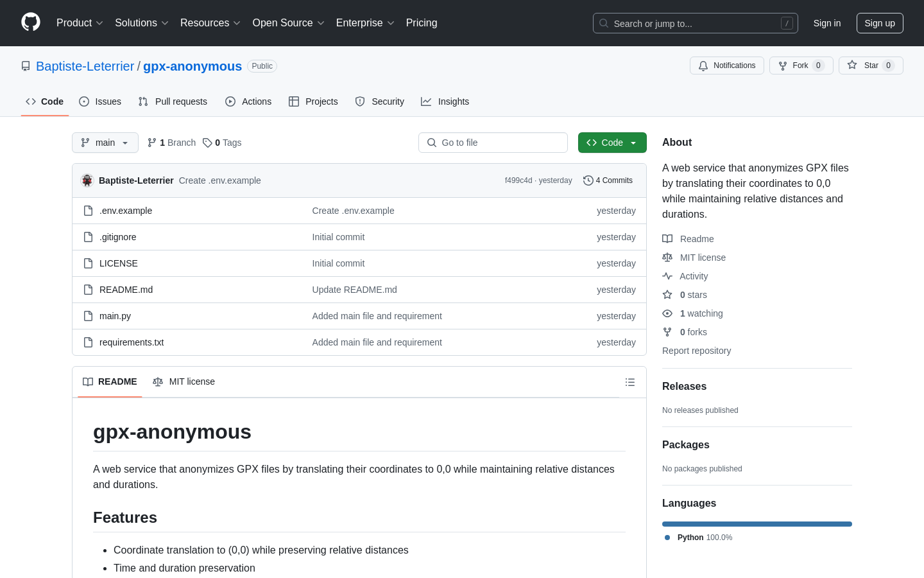Go to the Actions tab
924x578 pixels.
[248, 101]
